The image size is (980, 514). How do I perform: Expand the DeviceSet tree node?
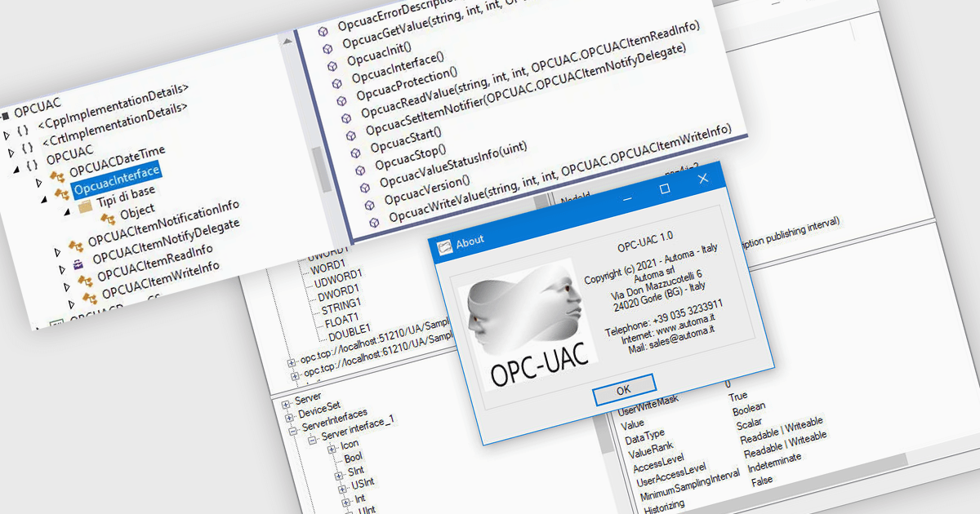[289, 416]
